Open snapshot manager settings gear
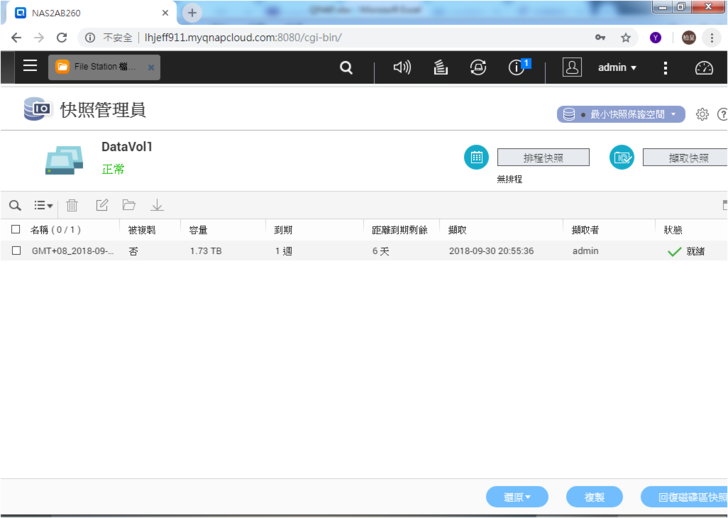This screenshot has height=518, width=728. coord(702,114)
